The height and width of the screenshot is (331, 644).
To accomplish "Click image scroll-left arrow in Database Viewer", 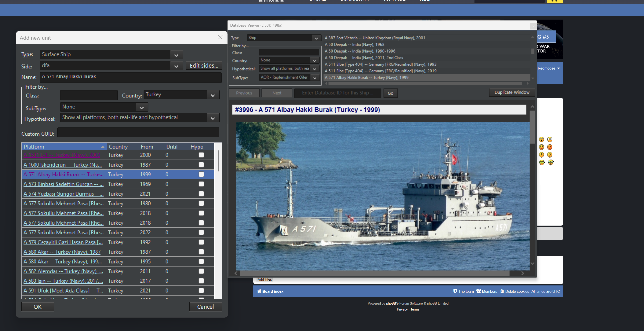I will coord(236,273).
